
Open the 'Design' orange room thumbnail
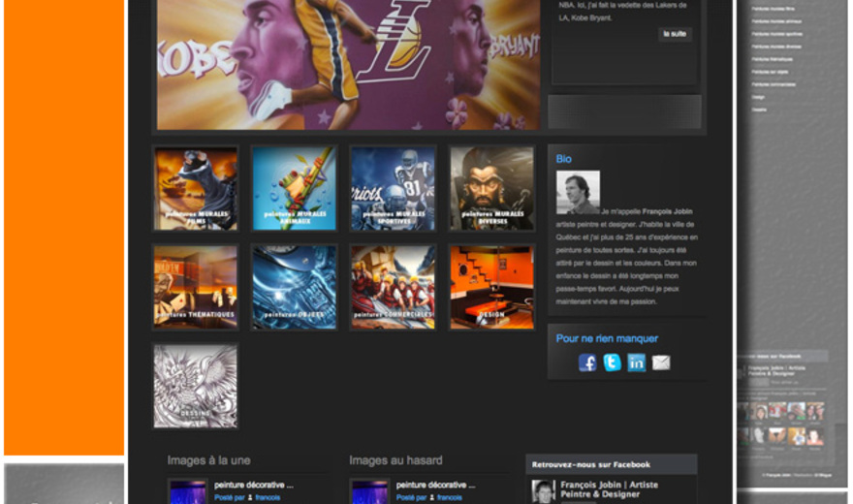tap(491, 287)
